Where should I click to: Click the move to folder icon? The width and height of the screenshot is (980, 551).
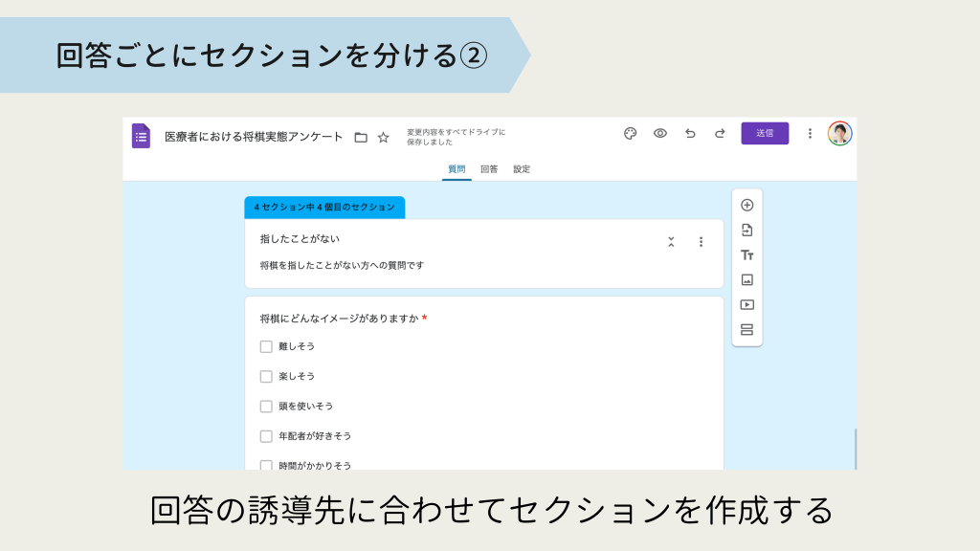[x=361, y=137]
